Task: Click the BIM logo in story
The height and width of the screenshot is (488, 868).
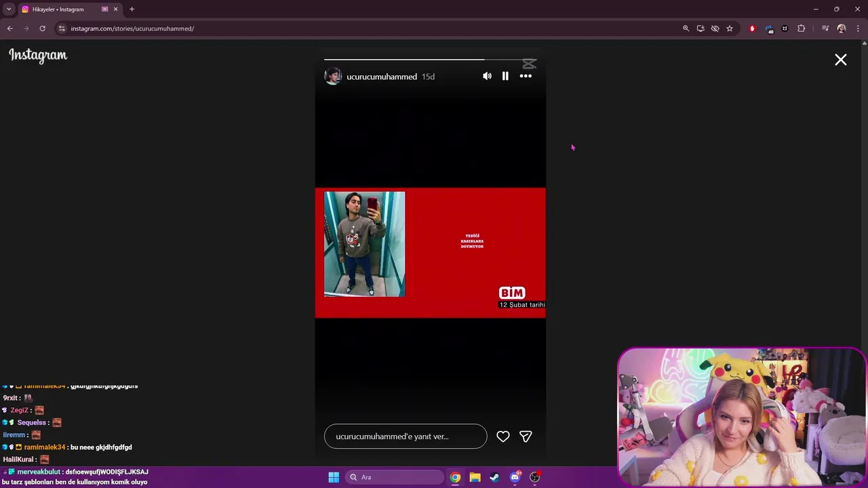Action: [512, 293]
